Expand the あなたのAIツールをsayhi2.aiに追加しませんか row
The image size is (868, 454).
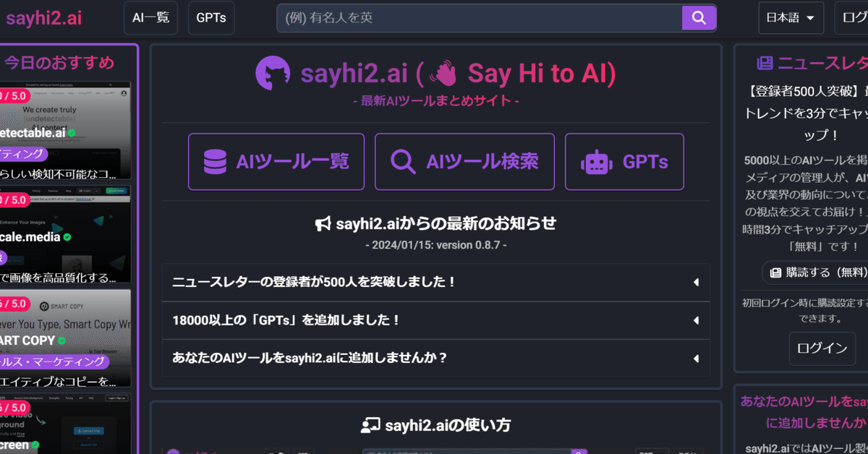coord(436,358)
